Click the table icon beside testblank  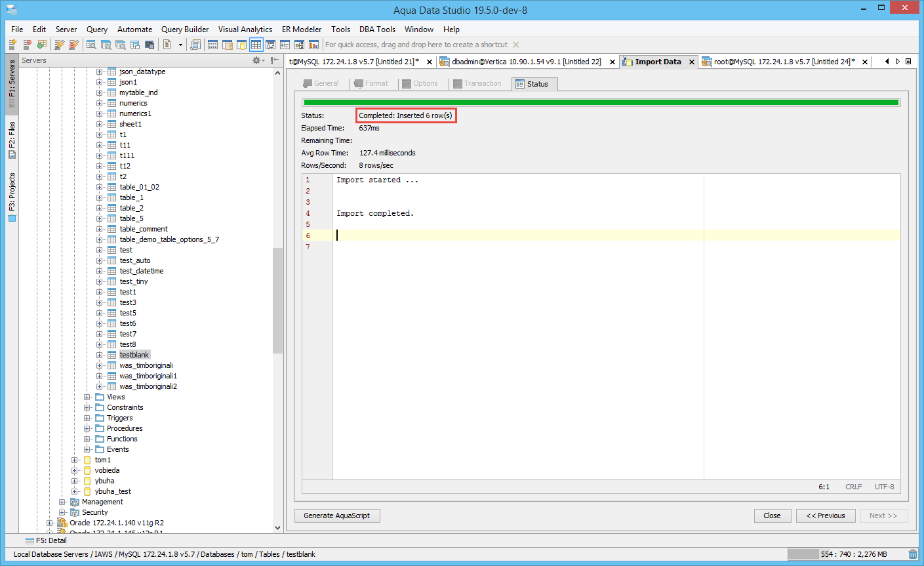coord(112,355)
